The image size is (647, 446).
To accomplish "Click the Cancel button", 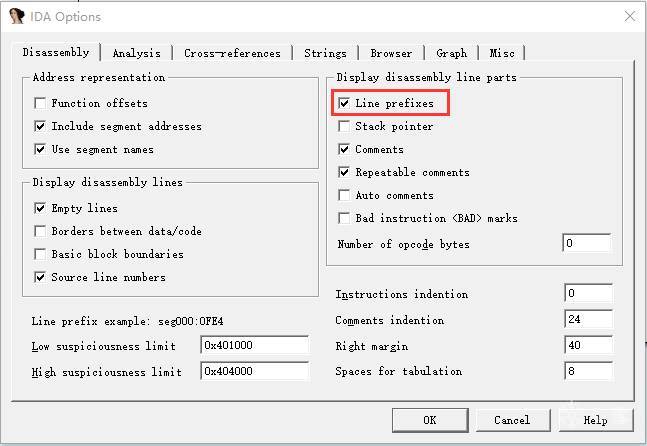I will (511, 420).
